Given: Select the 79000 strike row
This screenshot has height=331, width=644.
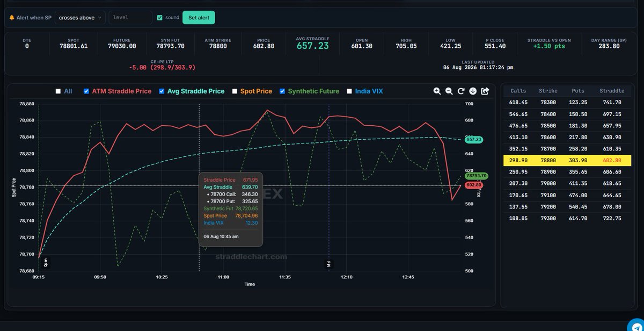Looking at the screenshot, I should click(568, 183).
